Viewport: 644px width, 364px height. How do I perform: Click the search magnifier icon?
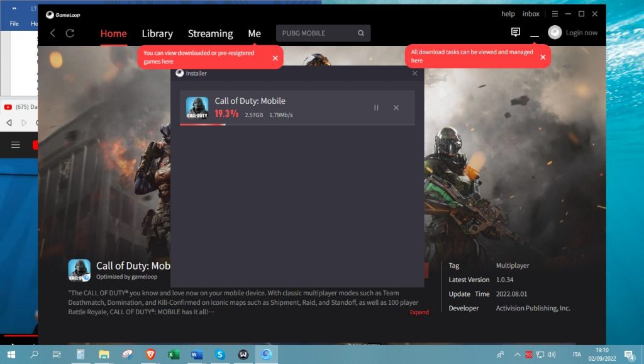point(361,33)
